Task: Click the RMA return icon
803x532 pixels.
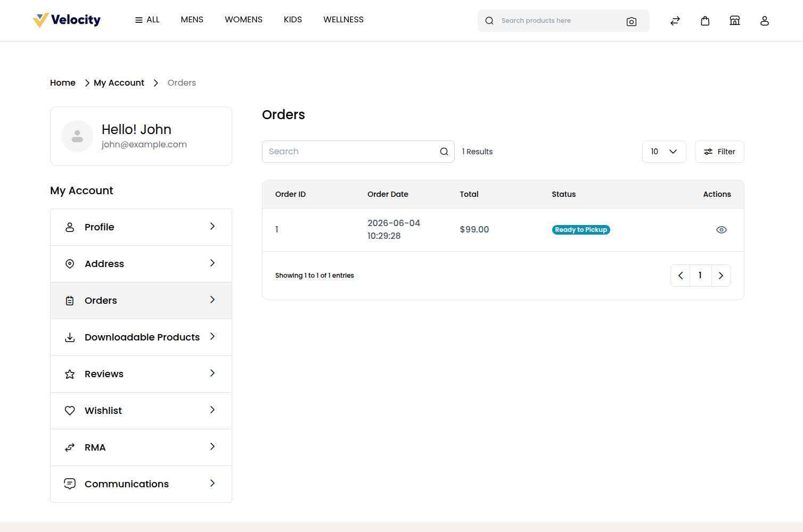Action: click(70, 447)
